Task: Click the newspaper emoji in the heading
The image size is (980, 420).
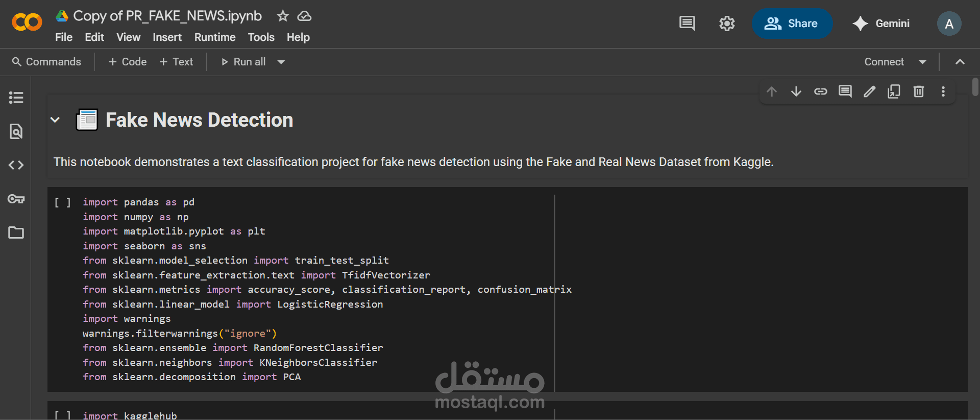Action: 87,120
